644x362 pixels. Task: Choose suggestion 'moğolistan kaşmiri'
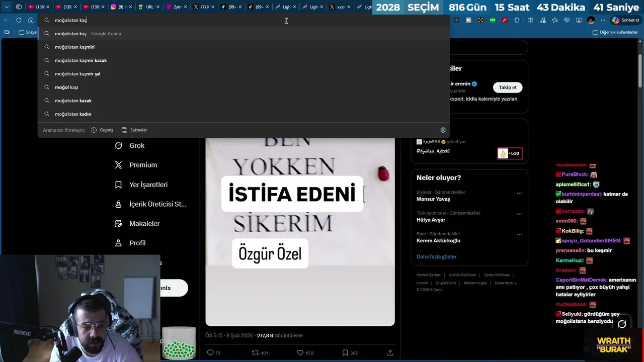point(244,47)
